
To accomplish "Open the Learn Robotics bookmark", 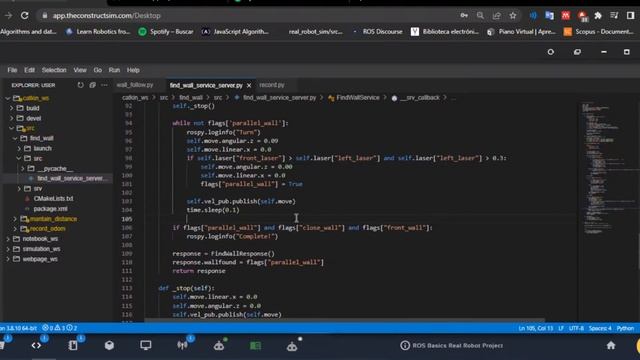I will [98, 32].
